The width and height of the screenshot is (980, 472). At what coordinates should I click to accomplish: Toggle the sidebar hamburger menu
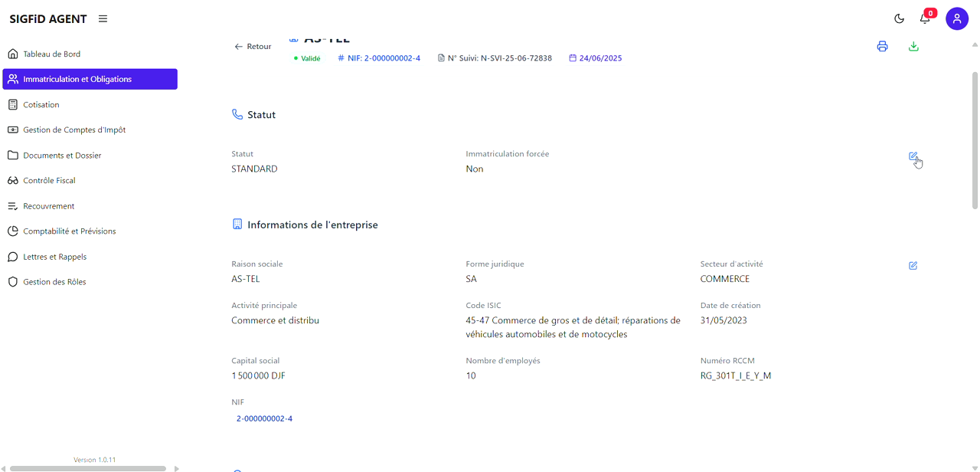tap(103, 19)
